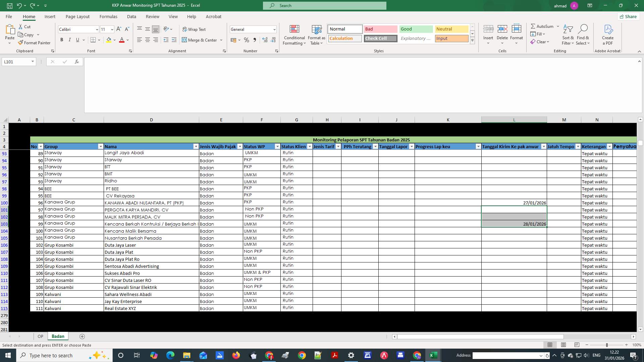Apply italic formatting to the selection

(69, 40)
